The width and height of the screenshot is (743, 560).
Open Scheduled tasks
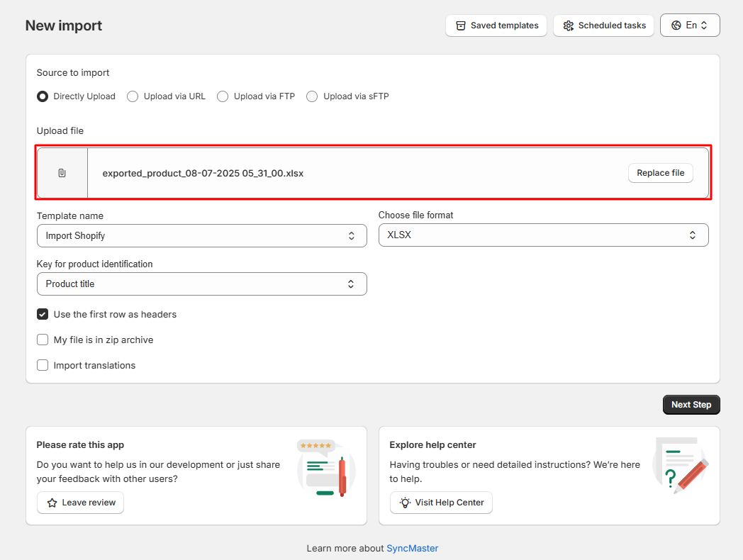[604, 26]
